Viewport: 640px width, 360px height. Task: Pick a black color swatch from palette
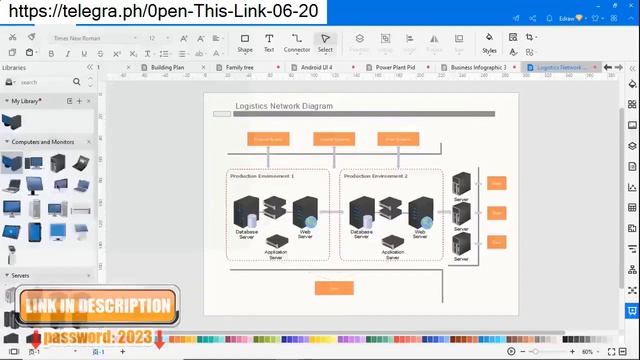click(566, 339)
